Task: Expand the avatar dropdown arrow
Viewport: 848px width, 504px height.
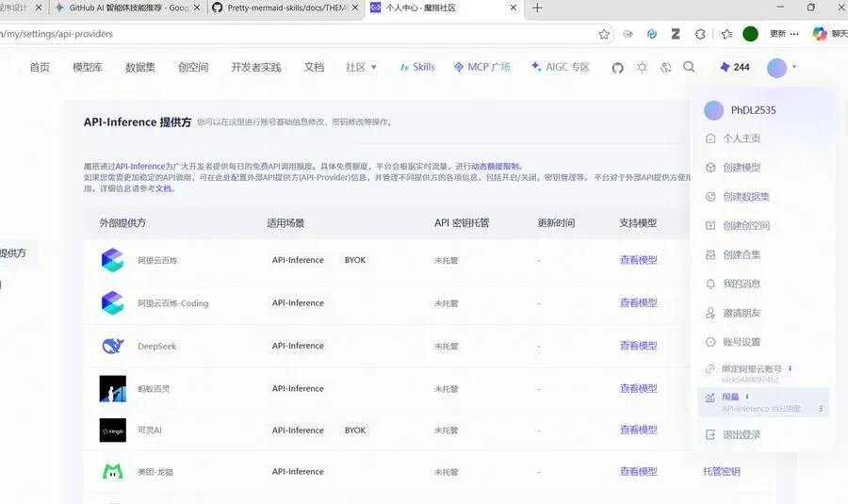Action: coord(794,67)
